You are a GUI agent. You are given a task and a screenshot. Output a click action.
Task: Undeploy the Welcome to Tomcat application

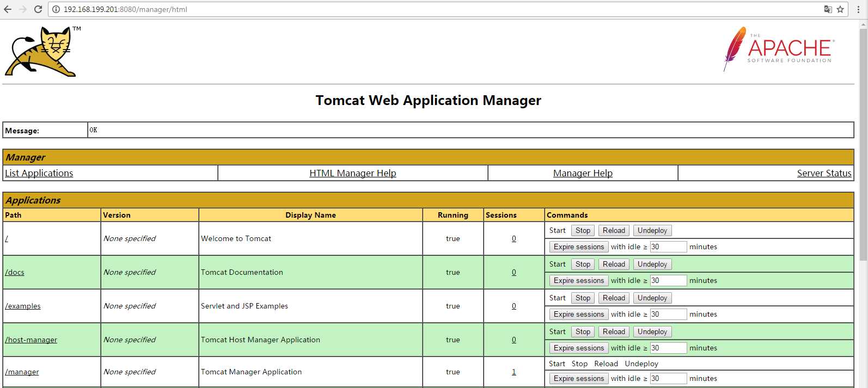click(x=652, y=231)
